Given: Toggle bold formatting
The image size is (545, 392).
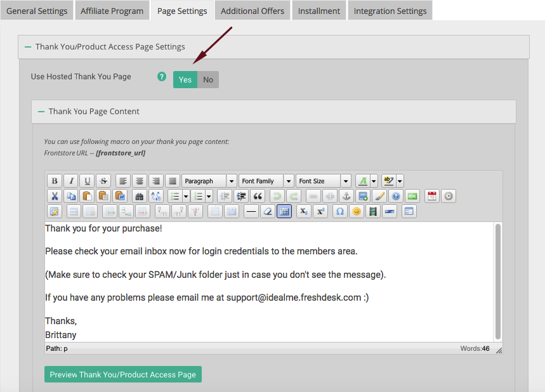Looking at the screenshot, I should click(x=55, y=181).
